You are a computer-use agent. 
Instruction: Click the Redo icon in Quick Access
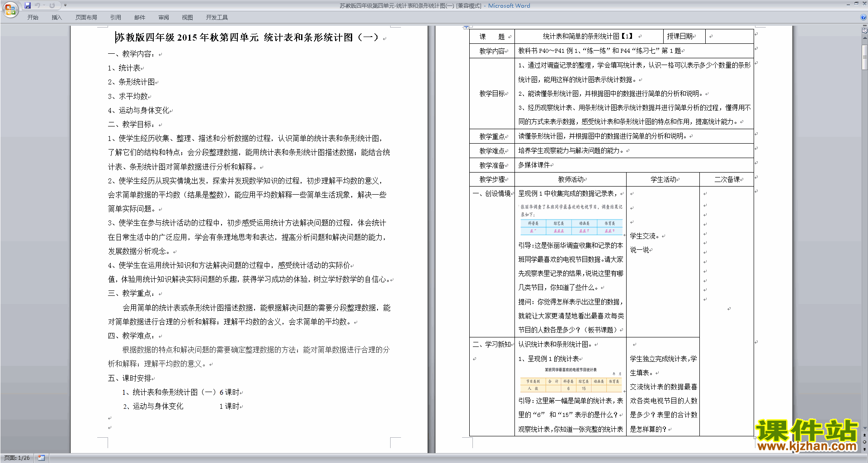52,5
